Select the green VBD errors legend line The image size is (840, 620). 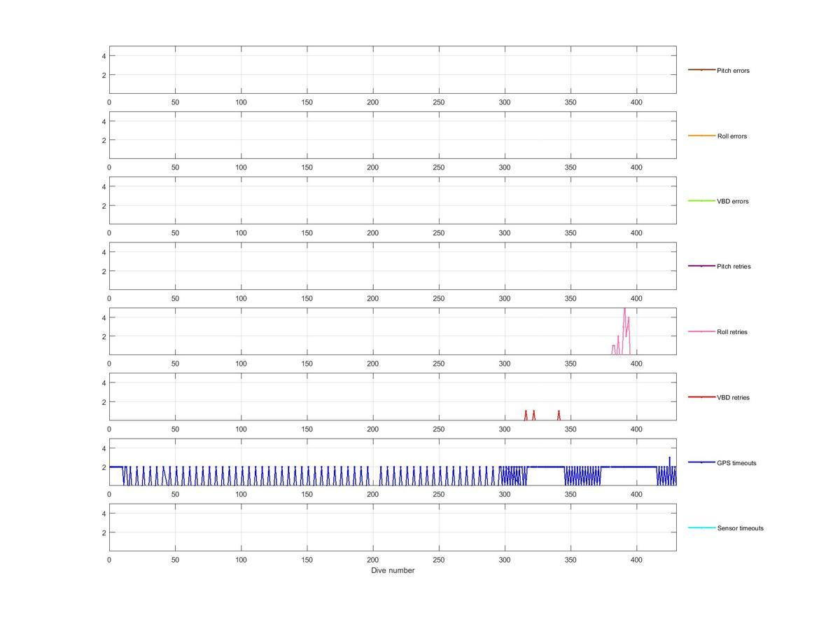[701, 200]
